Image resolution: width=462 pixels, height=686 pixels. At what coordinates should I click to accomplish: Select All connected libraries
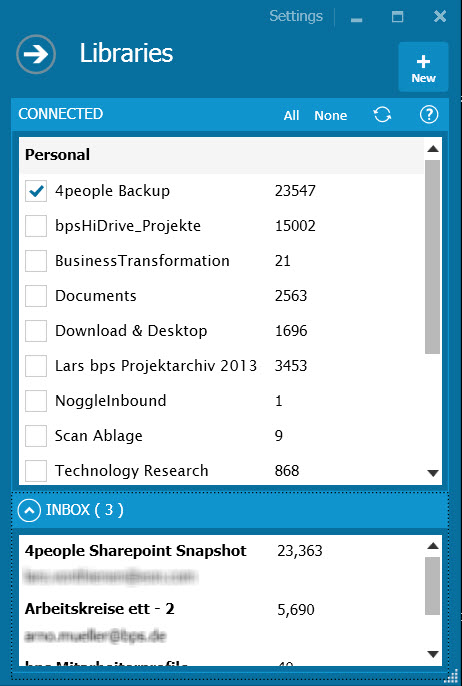[x=291, y=116]
